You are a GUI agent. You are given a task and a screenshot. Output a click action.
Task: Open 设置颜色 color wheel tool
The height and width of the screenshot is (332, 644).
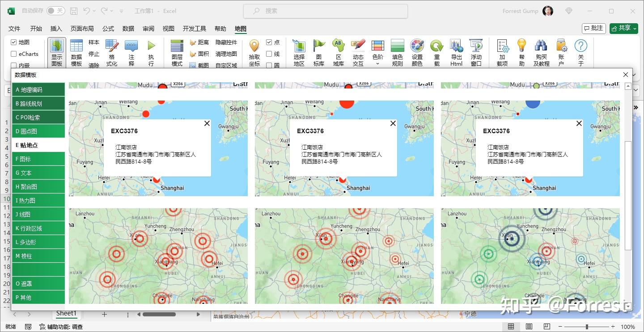[x=417, y=52]
